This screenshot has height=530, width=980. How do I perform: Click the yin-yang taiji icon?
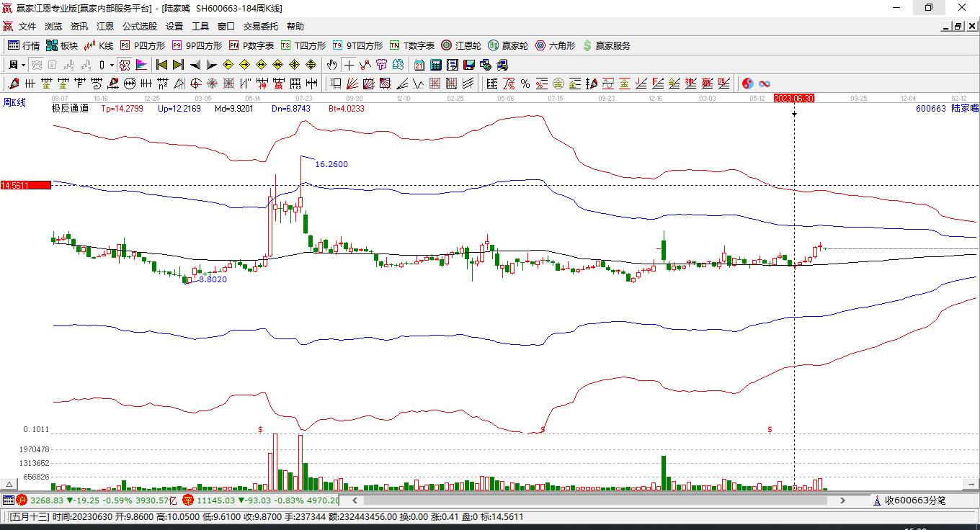coord(747,84)
